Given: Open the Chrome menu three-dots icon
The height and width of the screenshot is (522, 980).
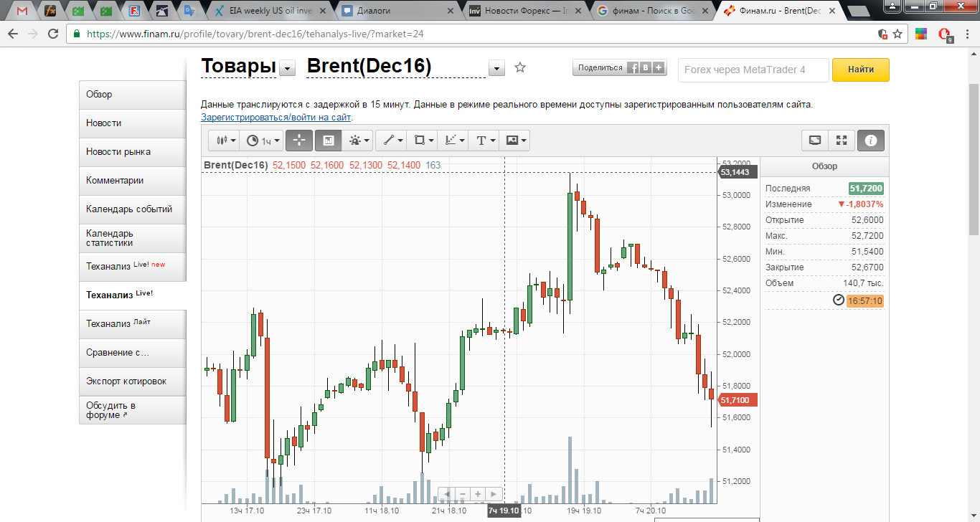Looking at the screenshot, I should 966,34.
